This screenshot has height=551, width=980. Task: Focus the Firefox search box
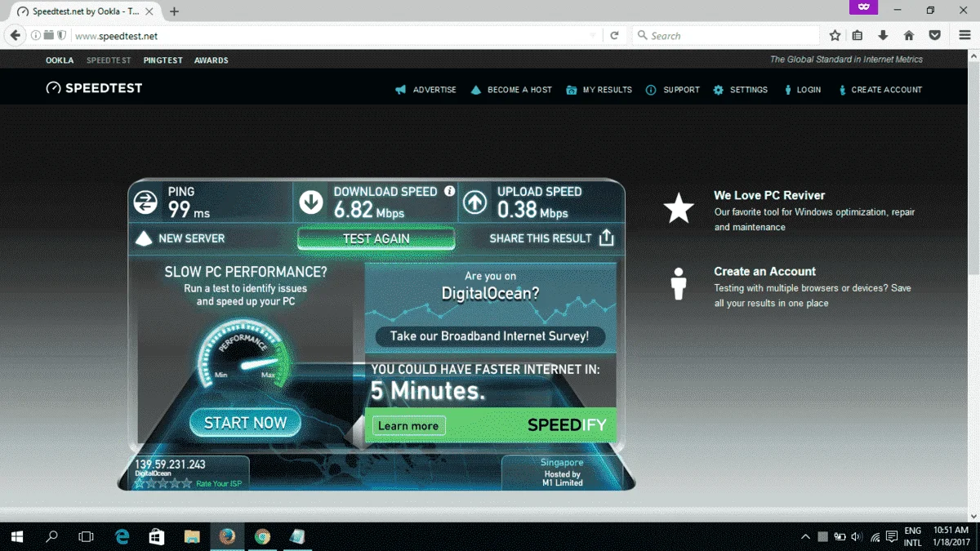pos(725,36)
